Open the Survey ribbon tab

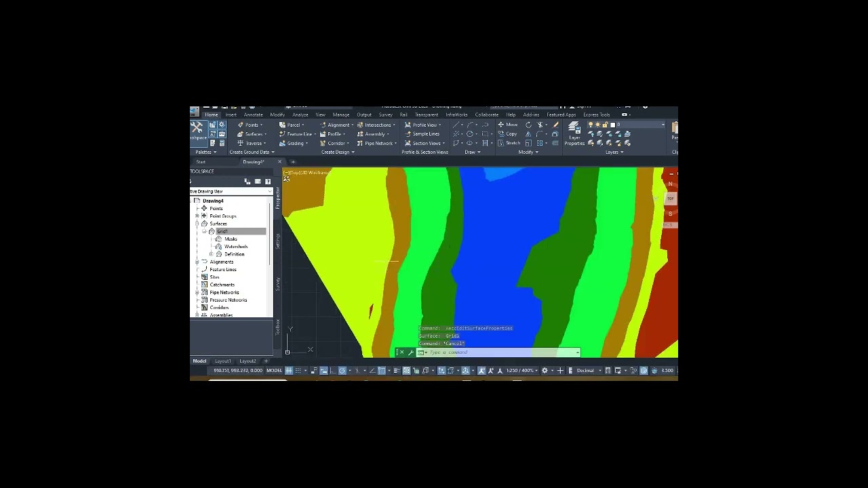point(385,115)
